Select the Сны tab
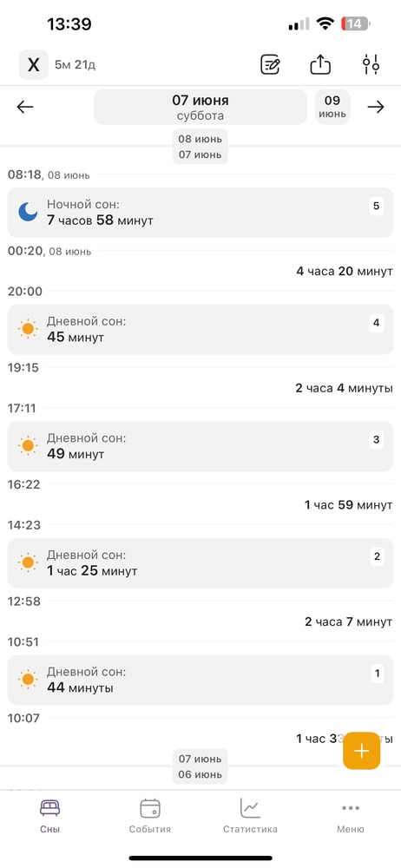Viewport: 401px width, 868px height. [x=49, y=816]
